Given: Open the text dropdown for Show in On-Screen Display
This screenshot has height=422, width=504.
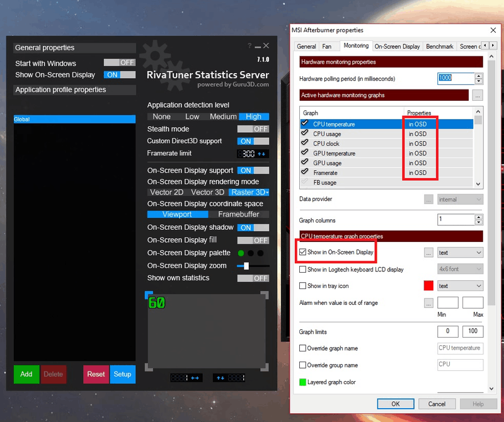Looking at the screenshot, I should 460,253.
